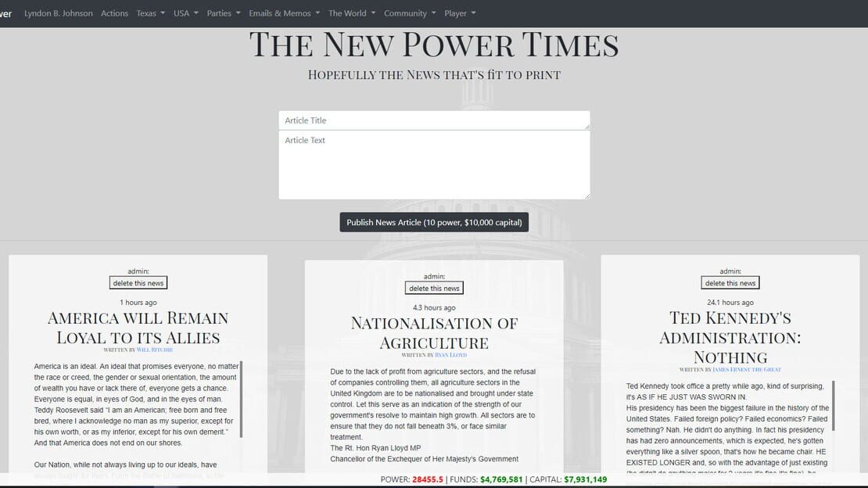Image resolution: width=868 pixels, height=488 pixels.
Task: Click the '4.3 hours ago' timestamp
Action: (434, 308)
